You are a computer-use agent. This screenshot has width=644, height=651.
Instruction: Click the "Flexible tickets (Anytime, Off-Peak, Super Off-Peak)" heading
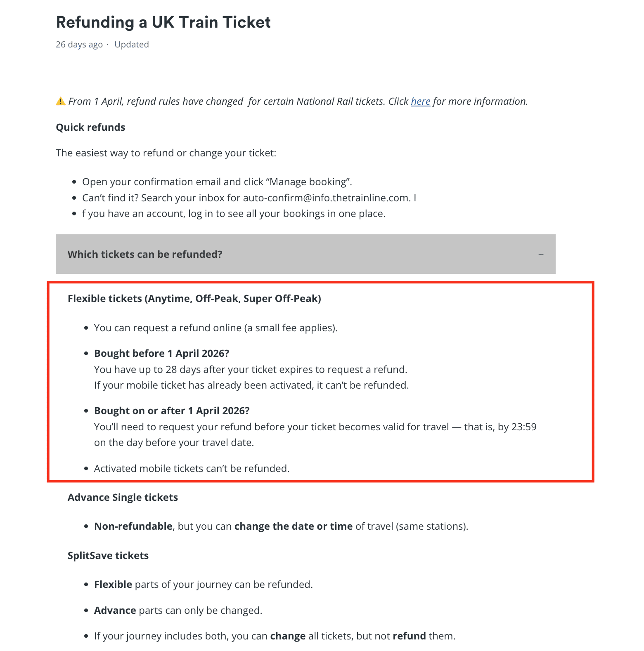194,299
